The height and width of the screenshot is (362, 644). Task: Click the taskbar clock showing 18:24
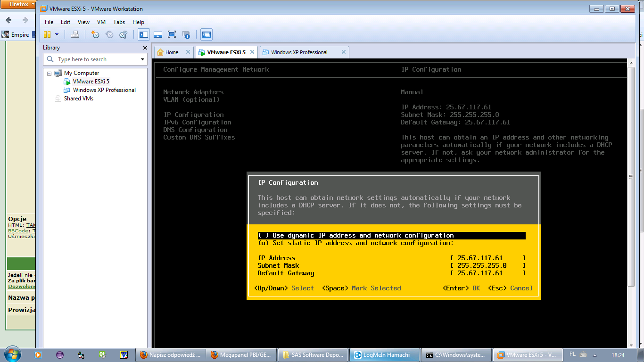coord(618,355)
